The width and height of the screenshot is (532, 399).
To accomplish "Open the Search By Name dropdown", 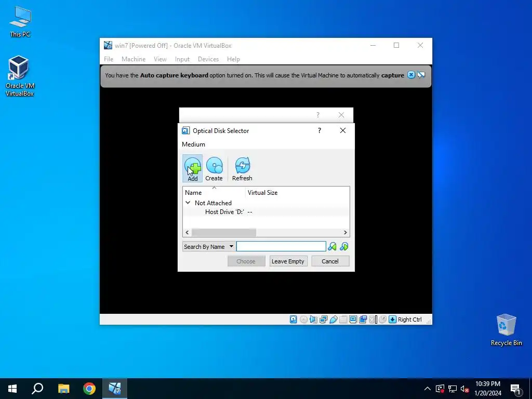I will [x=209, y=247].
